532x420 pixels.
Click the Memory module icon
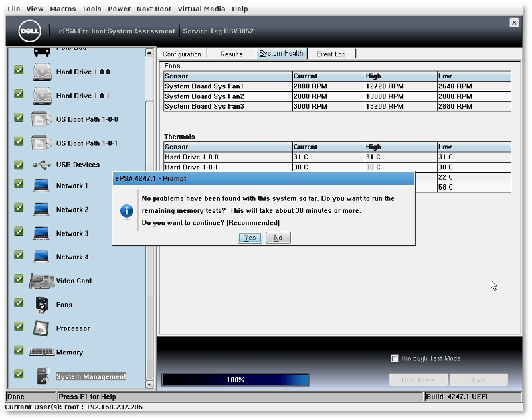[42, 352]
